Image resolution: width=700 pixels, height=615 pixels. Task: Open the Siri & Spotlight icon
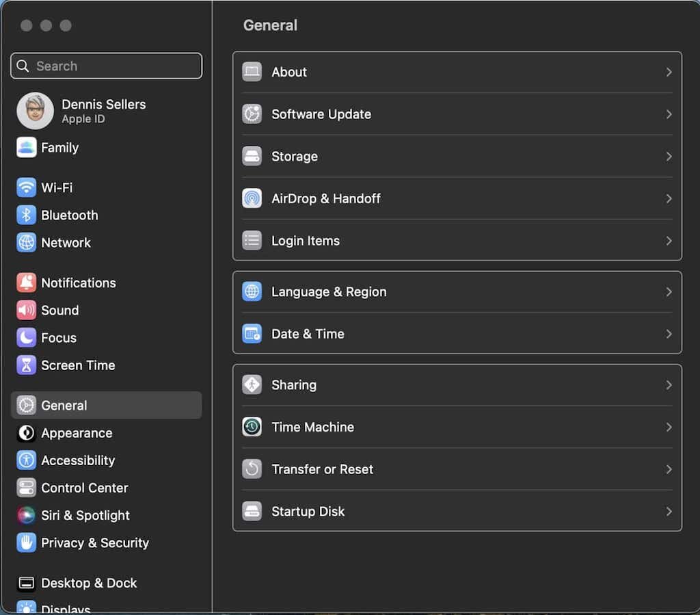pos(27,515)
